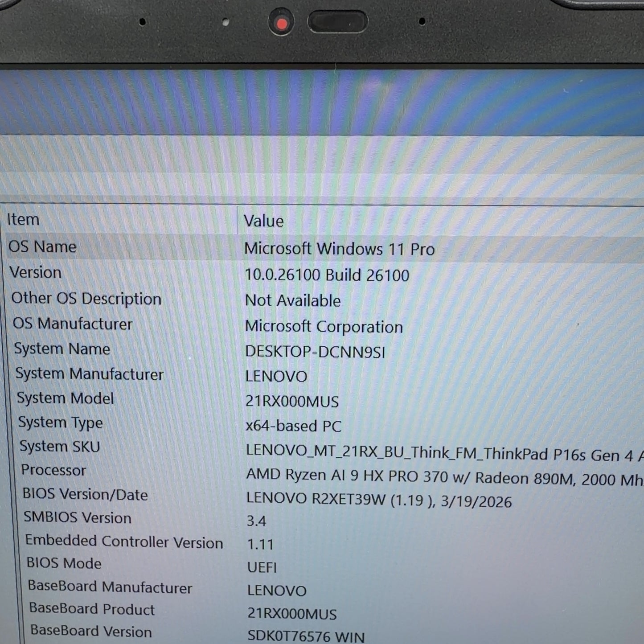Select the SDK0T76576 WIN value
Viewport: 644px width, 644px height.
click(306, 636)
